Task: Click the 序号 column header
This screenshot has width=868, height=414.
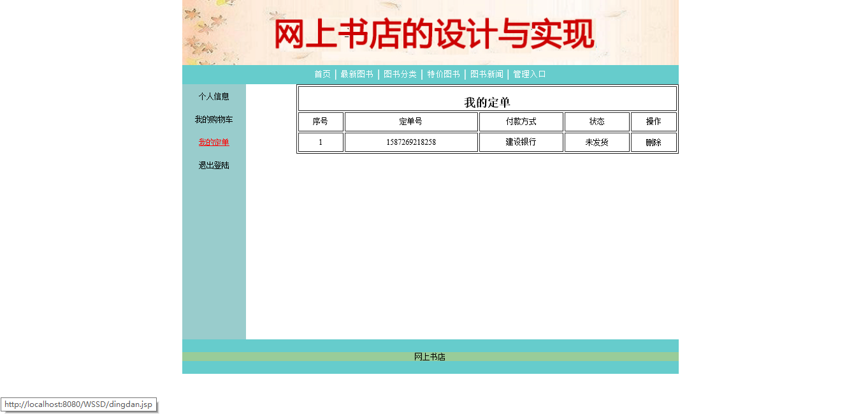Action: [321, 122]
